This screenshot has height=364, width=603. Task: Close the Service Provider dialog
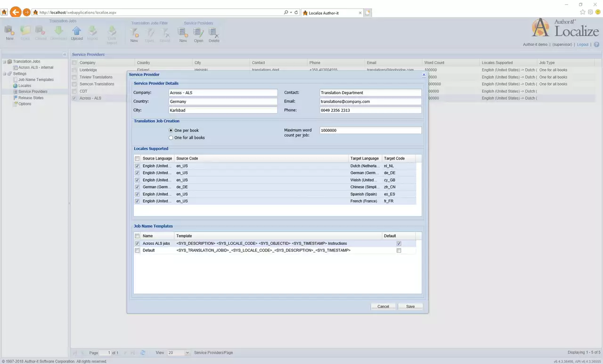click(x=424, y=74)
